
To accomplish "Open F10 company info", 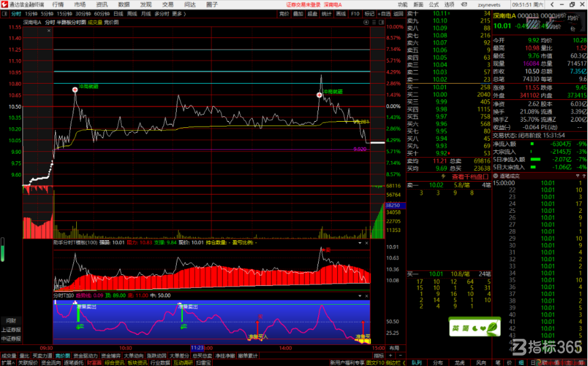I will [355, 14].
